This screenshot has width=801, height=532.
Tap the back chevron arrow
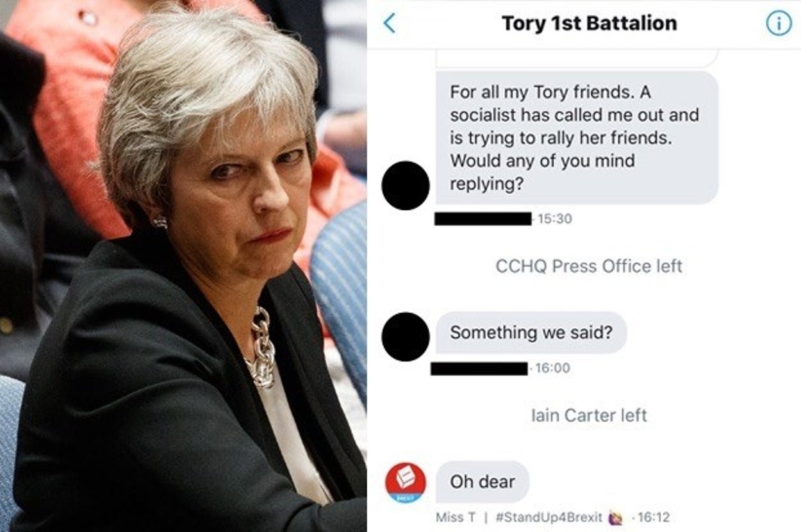click(x=389, y=24)
